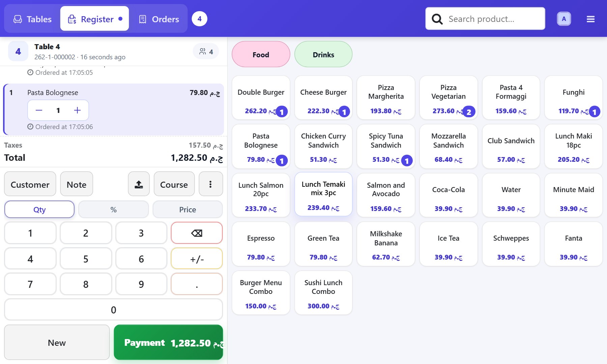Select Price numpad mode
Viewport: 607px width, 364px height.
[187, 210]
